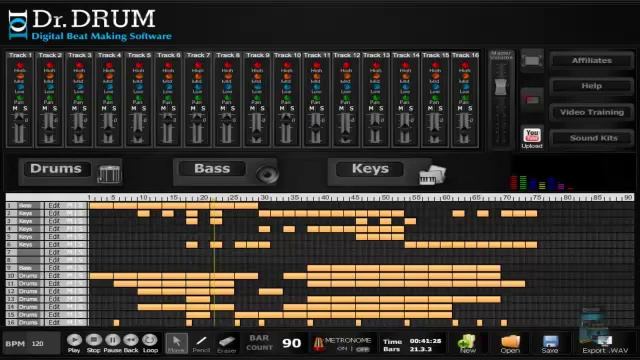Click the screen icon left of Affiliates

pos(532,60)
